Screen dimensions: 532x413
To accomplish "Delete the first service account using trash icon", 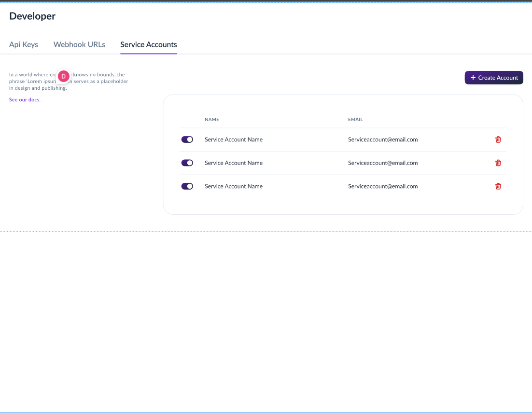I will (x=498, y=139).
